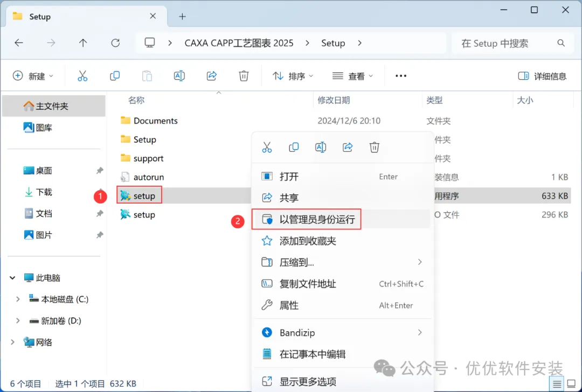Open the 排序 sort dropdown
The image size is (582, 392).
(x=293, y=76)
